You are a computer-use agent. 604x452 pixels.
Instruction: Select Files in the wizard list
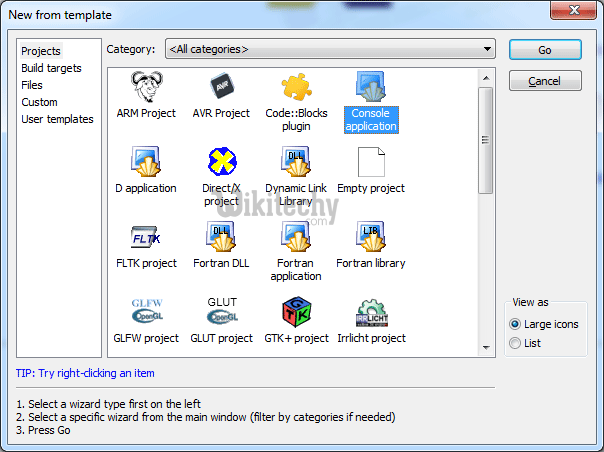pos(32,85)
